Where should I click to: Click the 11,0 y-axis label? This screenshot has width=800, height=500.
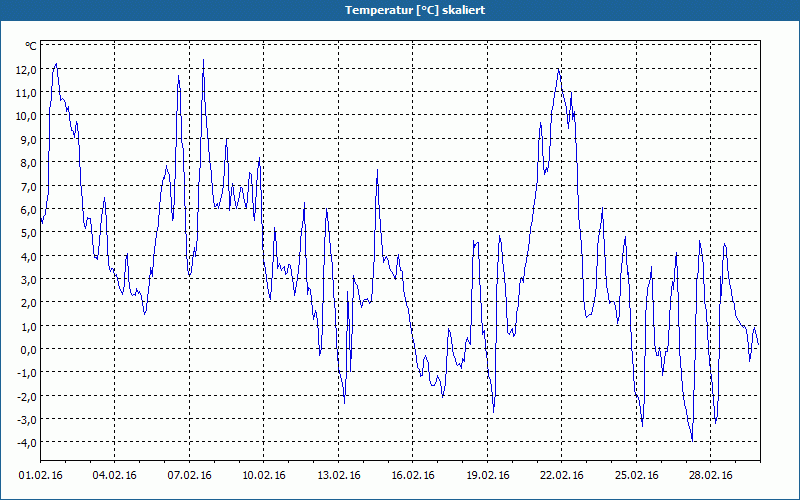(26, 93)
